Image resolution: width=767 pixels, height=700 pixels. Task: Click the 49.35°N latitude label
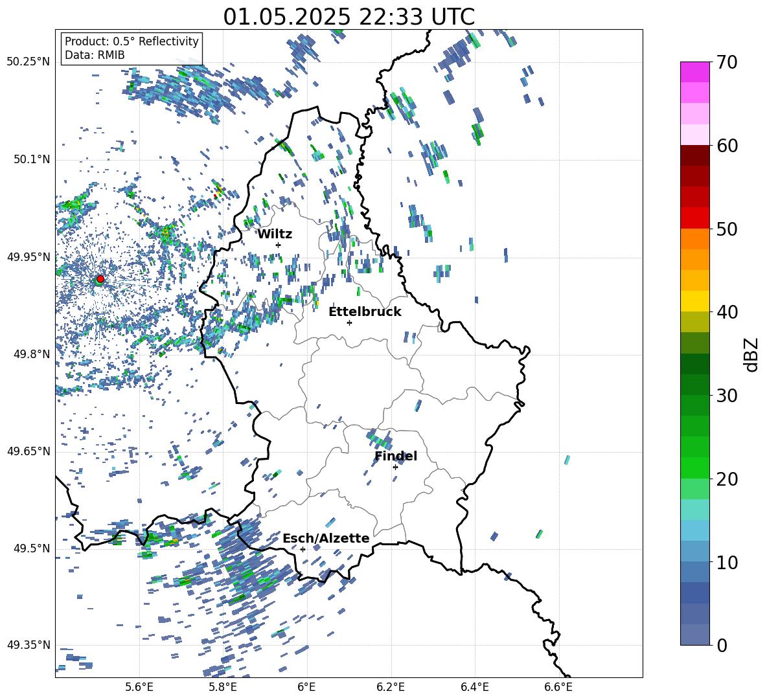pos(29,645)
